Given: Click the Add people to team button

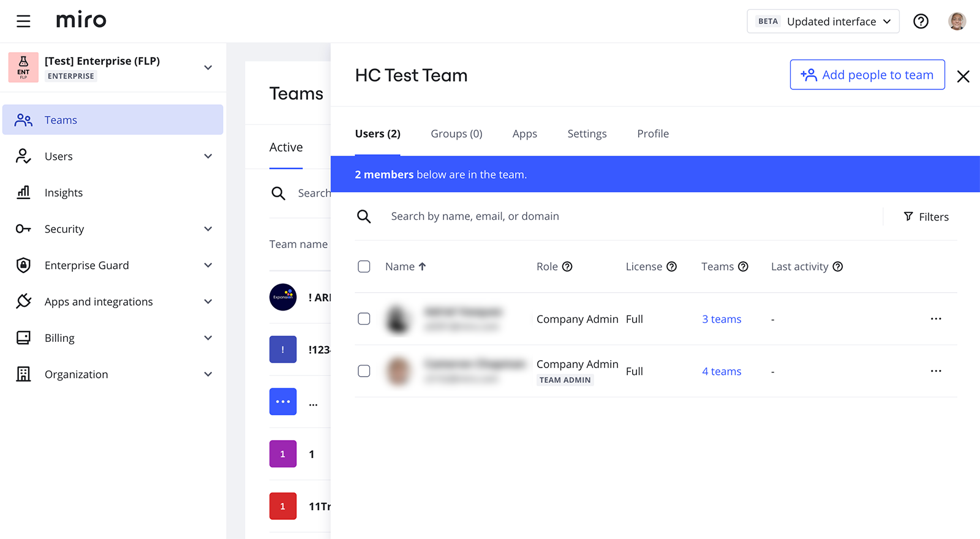Looking at the screenshot, I should click(867, 75).
